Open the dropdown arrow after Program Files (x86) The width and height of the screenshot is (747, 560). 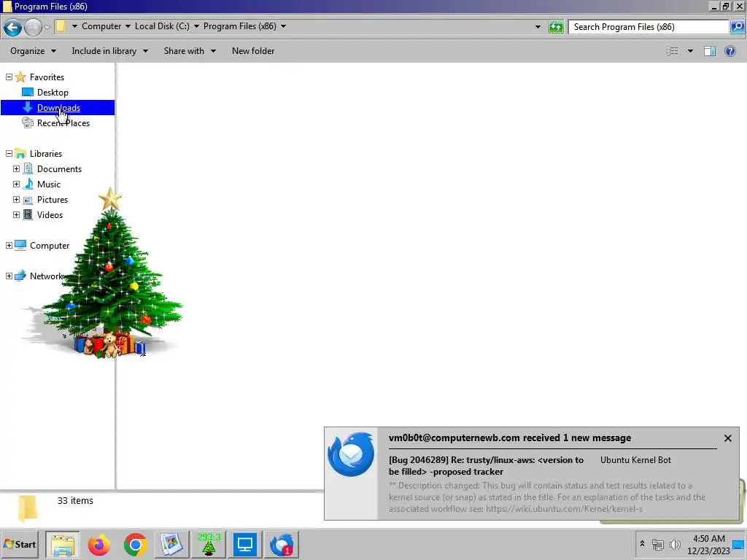(x=284, y=26)
